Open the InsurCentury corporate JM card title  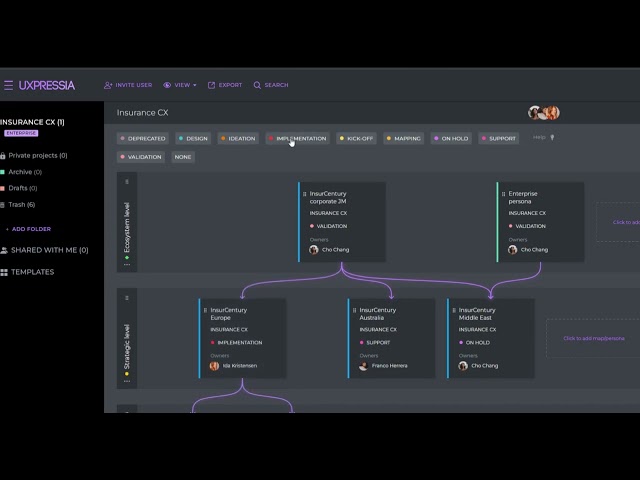pyautogui.click(x=328, y=198)
